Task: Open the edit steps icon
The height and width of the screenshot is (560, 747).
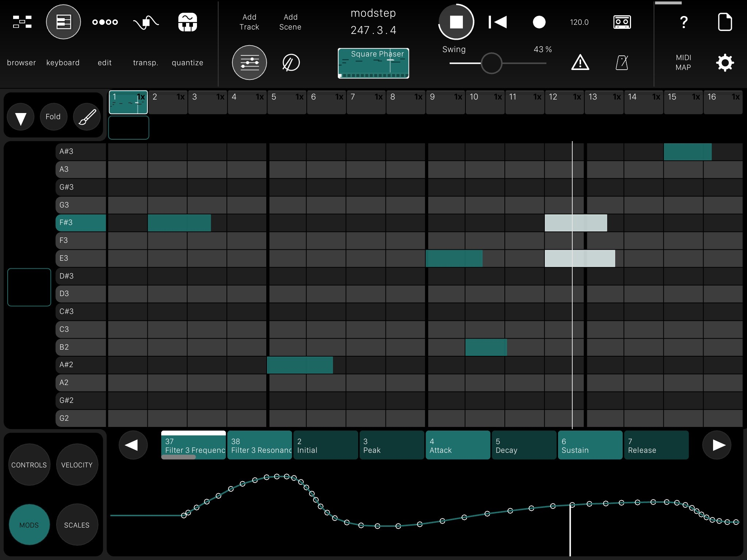Action: pos(105,22)
